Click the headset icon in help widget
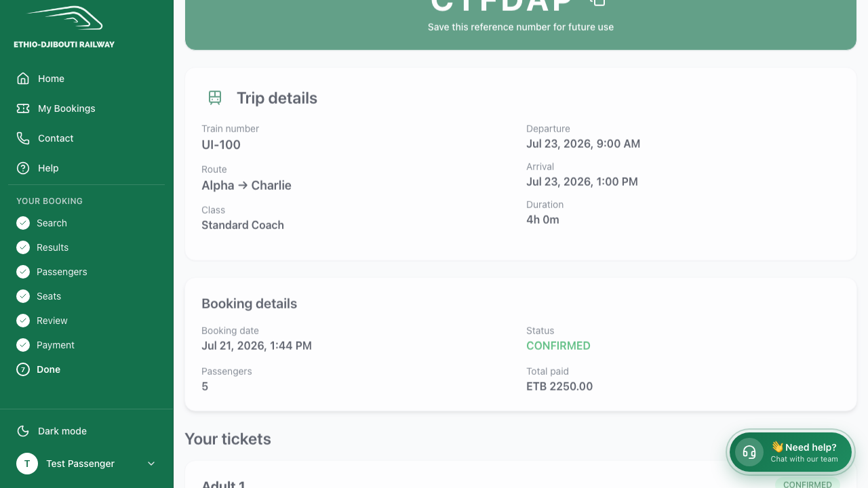The image size is (868, 488). tap(749, 452)
